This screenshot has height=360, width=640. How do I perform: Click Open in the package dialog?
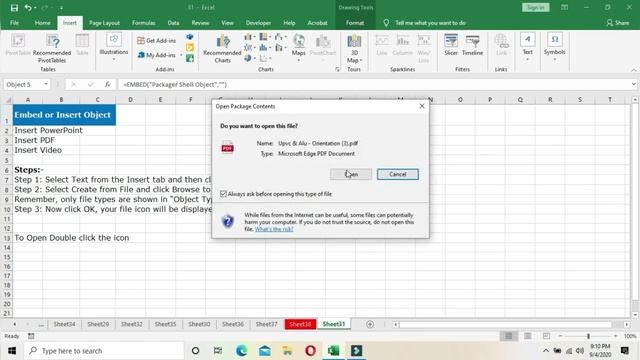351,174
